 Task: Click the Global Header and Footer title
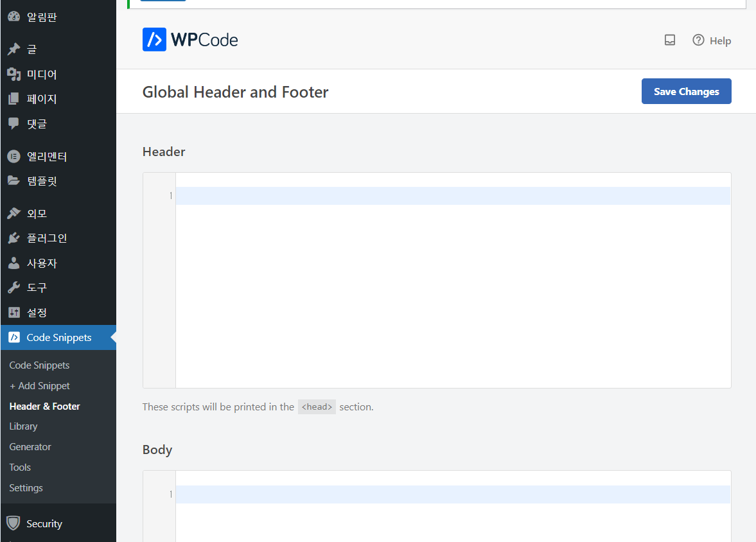pyautogui.click(x=235, y=92)
